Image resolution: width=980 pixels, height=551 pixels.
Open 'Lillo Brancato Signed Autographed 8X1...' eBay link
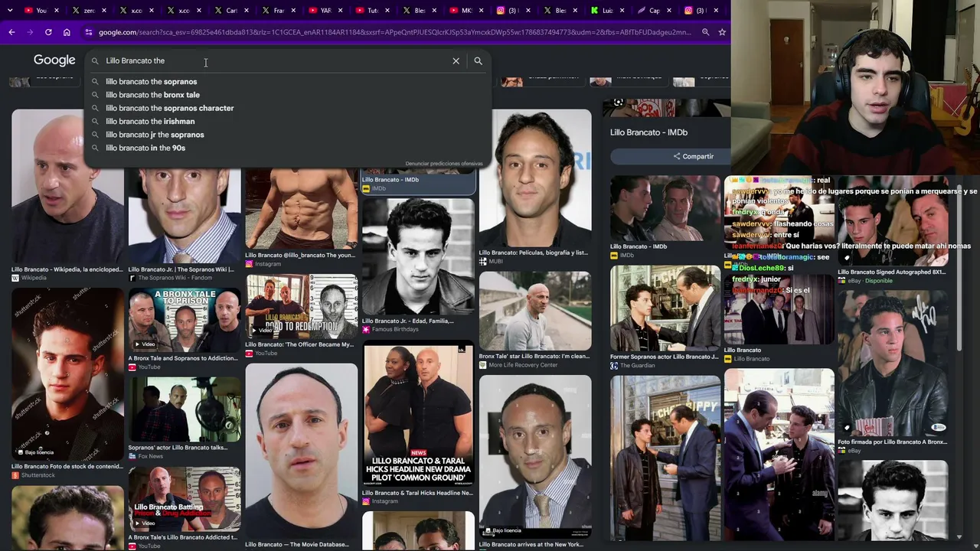coord(891,272)
